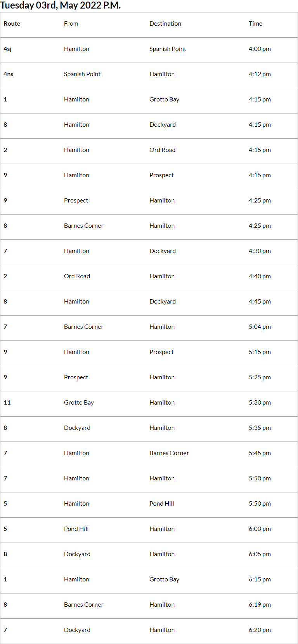Select route 4ns cell

point(9,74)
